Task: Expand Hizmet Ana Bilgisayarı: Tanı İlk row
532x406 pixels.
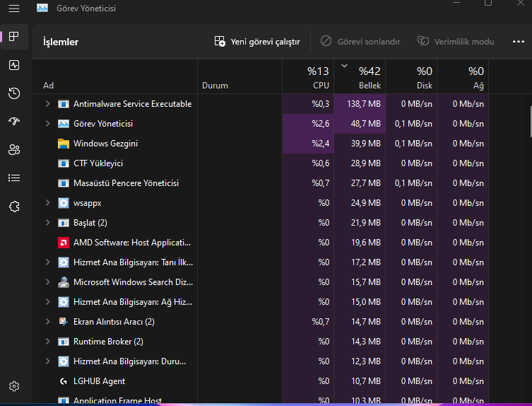Action: 47,262
